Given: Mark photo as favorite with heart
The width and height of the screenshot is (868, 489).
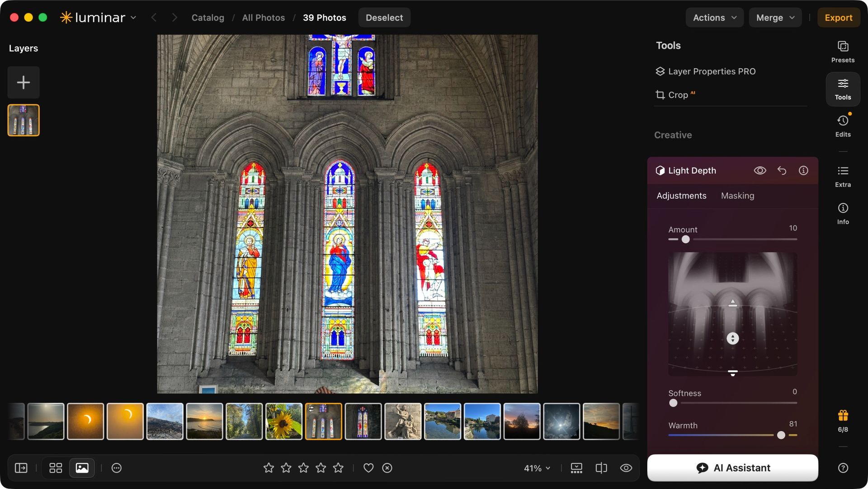Looking at the screenshot, I should 368,468.
